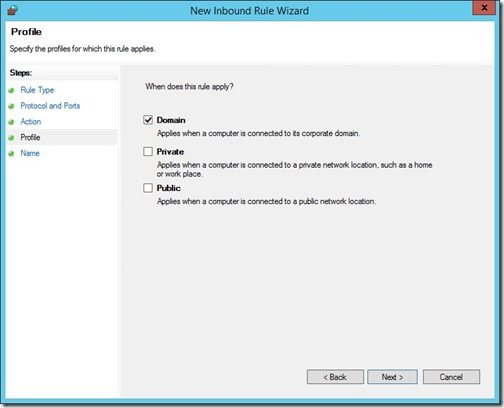Click the green bullet beside Profile step

click(12, 138)
